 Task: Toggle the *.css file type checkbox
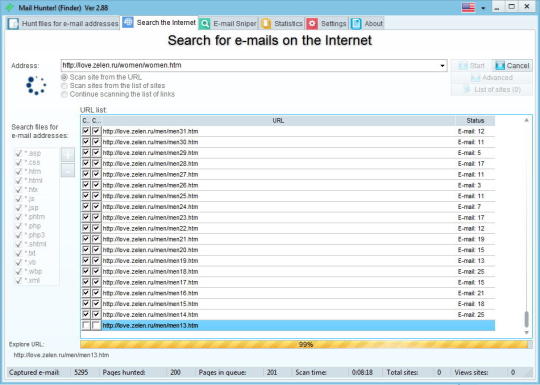[19, 162]
